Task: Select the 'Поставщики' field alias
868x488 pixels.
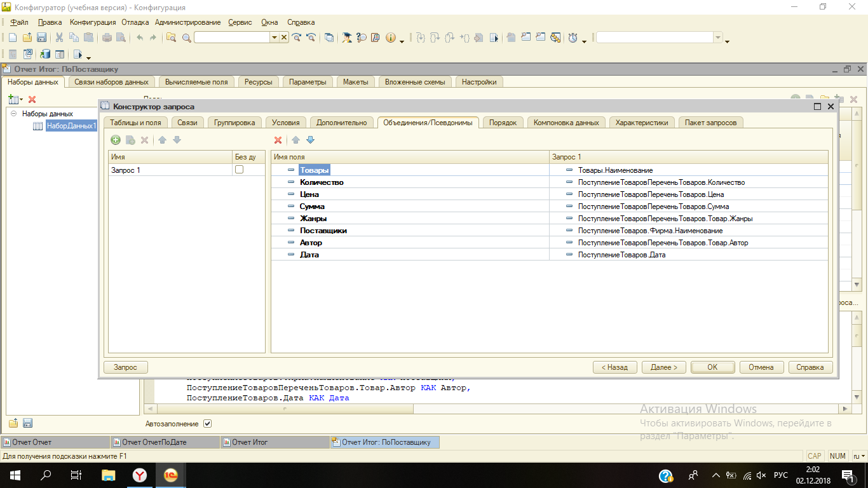Action: coord(323,231)
